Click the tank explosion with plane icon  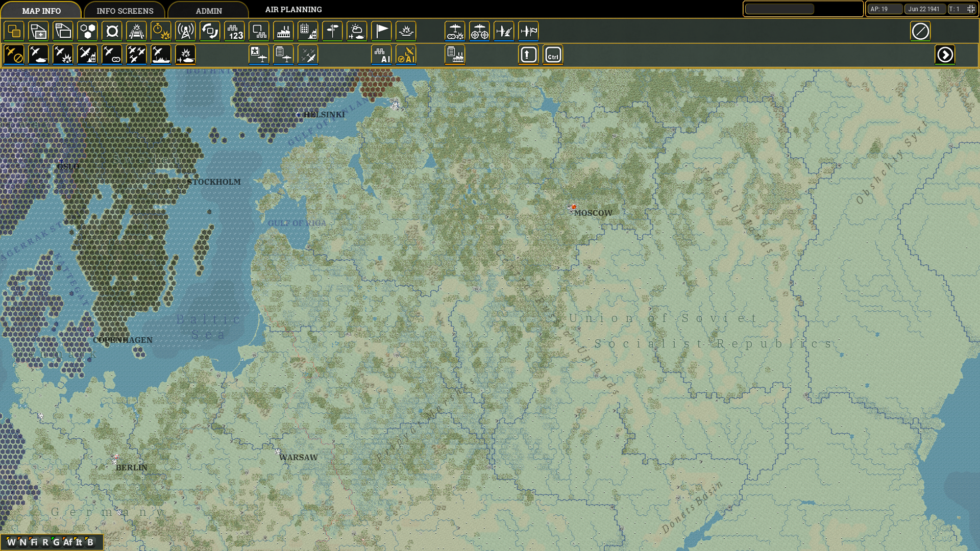click(185, 55)
